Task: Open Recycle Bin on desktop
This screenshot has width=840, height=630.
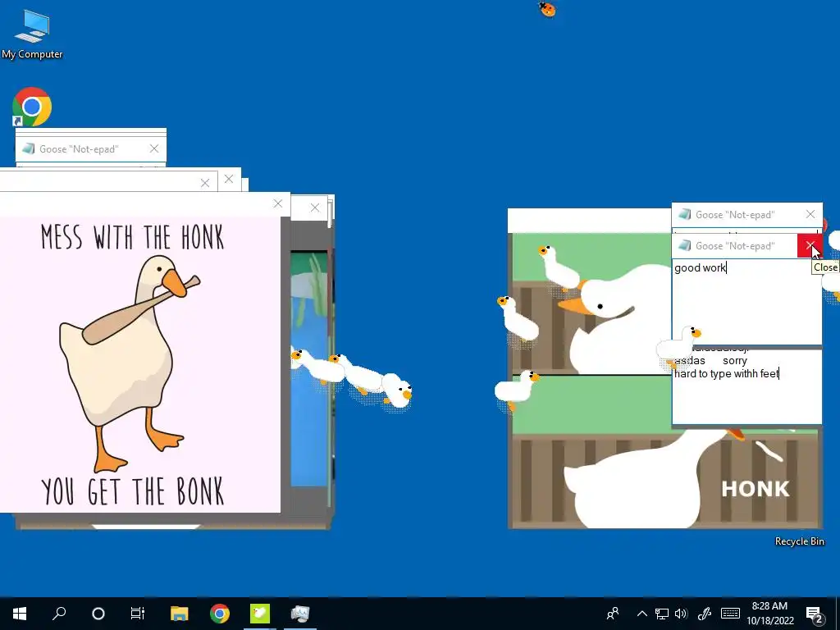Action: [x=799, y=541]
